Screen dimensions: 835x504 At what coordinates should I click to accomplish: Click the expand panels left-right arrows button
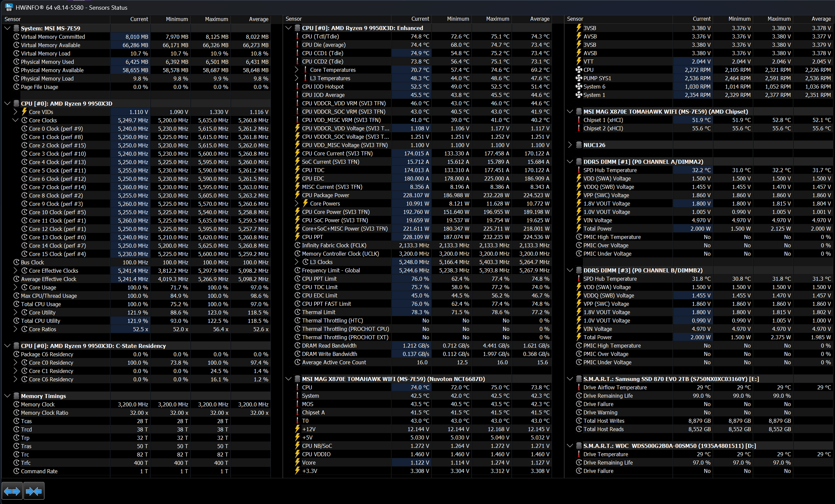tap(12, 491)
